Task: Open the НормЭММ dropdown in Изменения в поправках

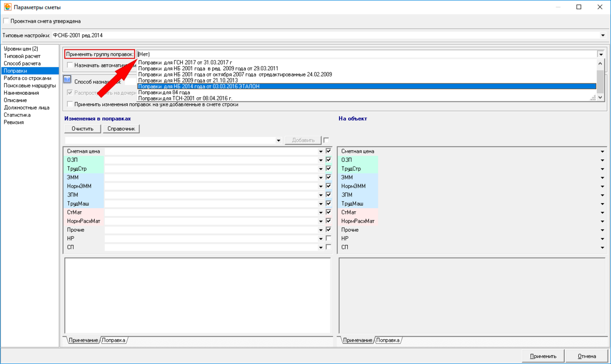Action: tap(321, 186)
